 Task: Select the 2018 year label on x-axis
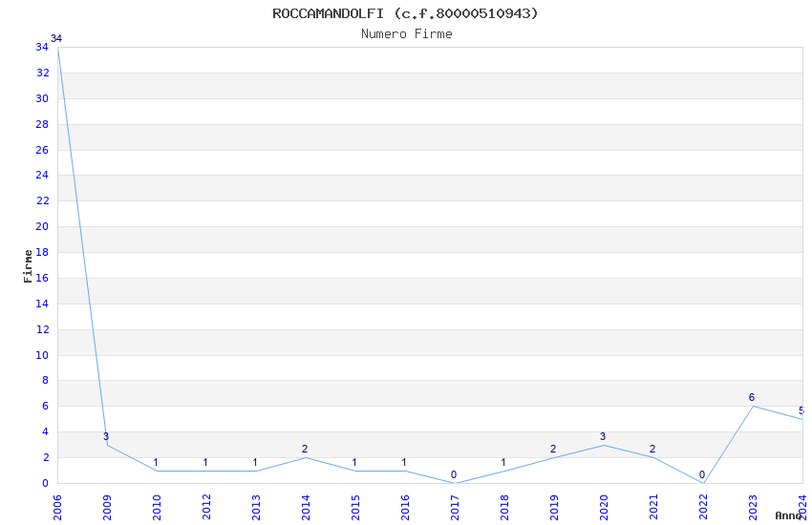coord(505,508)
